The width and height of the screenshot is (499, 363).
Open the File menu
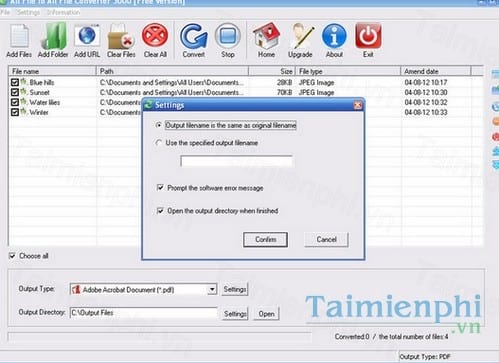click(5, 12)
